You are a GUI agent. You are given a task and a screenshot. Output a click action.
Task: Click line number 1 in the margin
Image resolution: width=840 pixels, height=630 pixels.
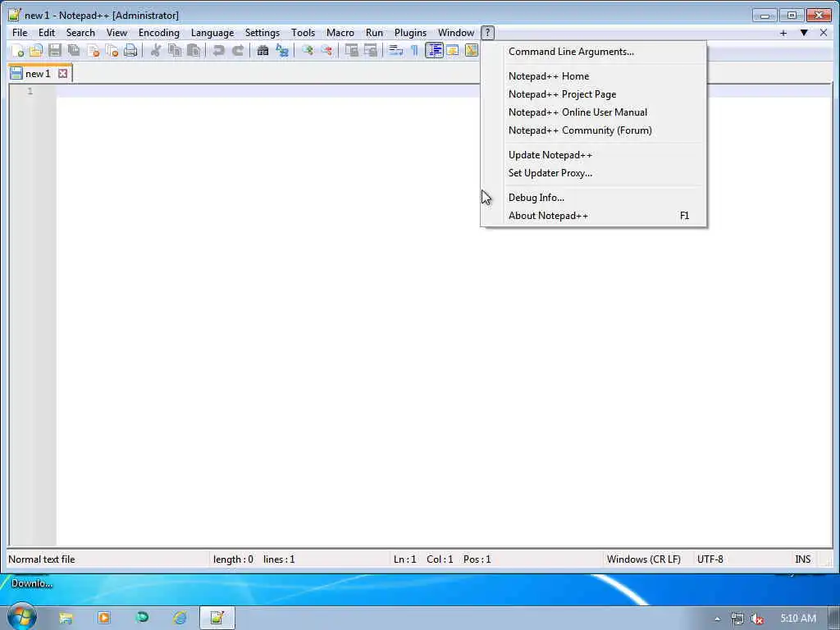pos(30,91)
